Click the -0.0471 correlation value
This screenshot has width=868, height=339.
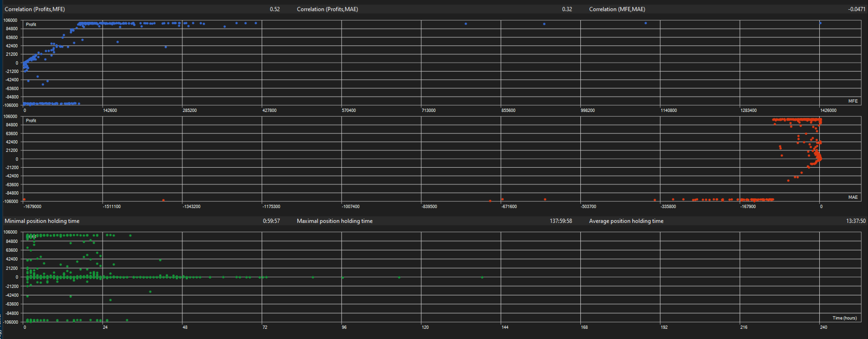point(856,9)
